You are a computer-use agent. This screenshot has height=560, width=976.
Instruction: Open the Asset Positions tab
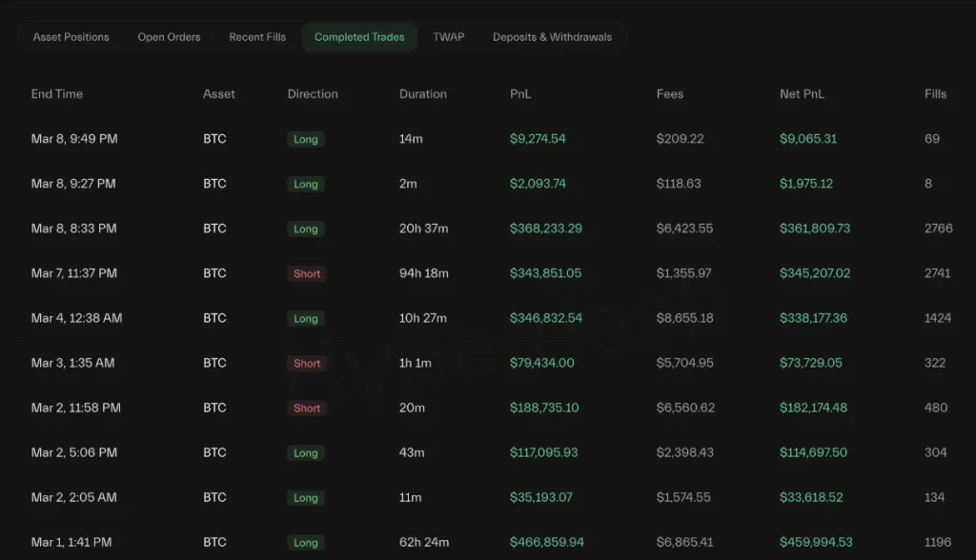tap(71, 37)
